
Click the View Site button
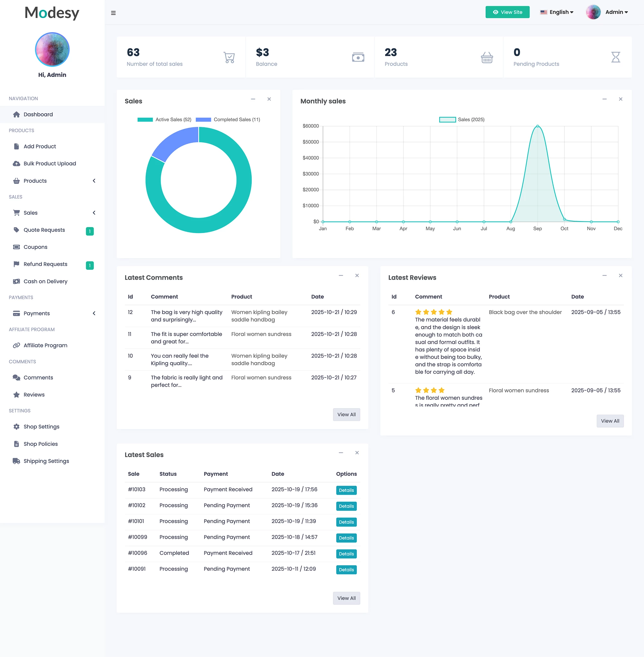coord(507,12)
